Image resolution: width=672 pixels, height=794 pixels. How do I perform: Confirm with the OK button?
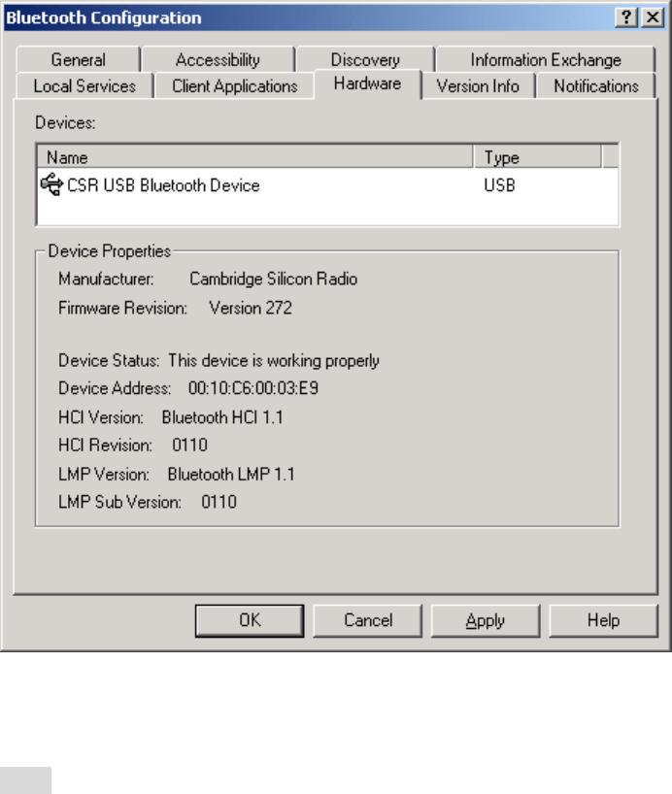coord(250,620)
